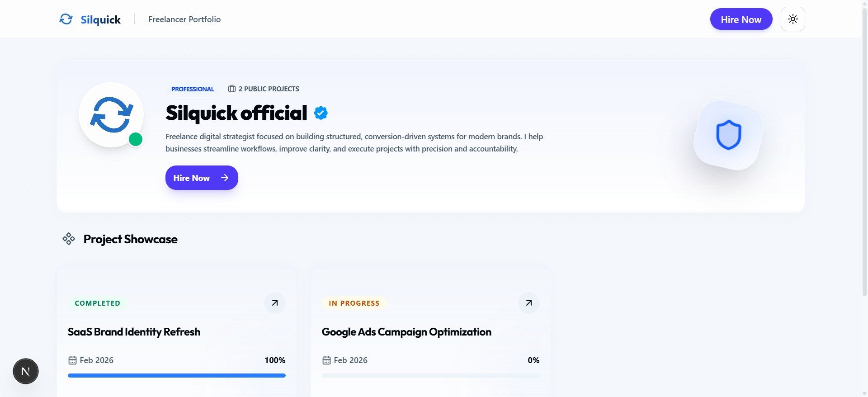Click the Next.js dev tools badge bottom left
The height and width of the screenshot is (397, 868).
25,371
